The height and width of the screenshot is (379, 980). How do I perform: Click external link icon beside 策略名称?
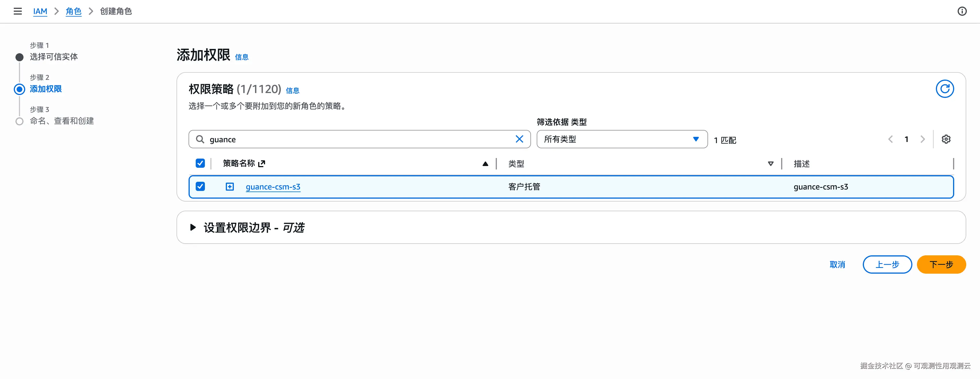click(261, 164)
